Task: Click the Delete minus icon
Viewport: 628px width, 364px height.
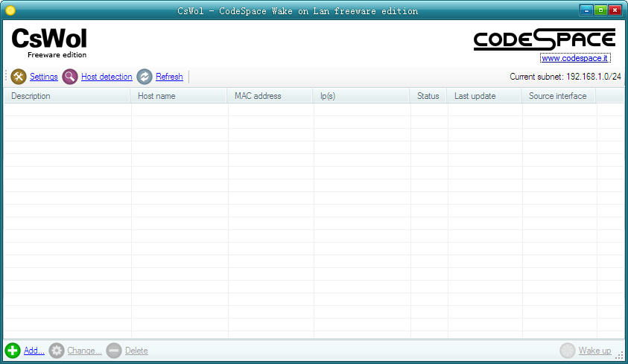Action: point(114,351)
